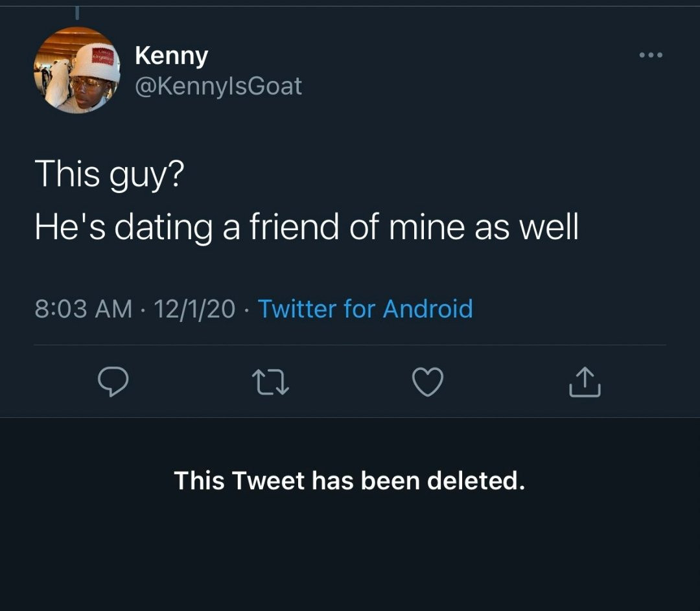This screenshot has width=700, height=611.
Task: Open the share tweet icon
Action: point(585,382)
